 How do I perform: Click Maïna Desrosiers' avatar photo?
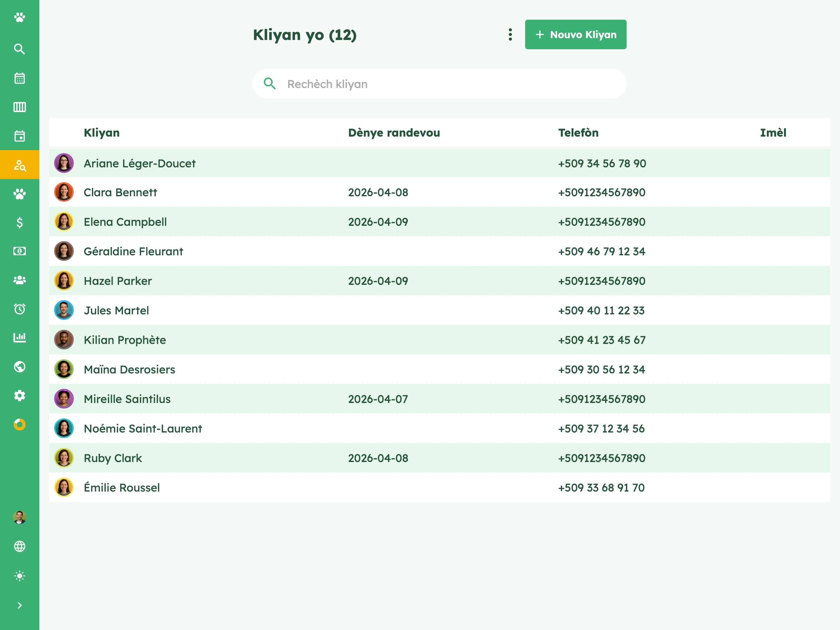(64, 369)
